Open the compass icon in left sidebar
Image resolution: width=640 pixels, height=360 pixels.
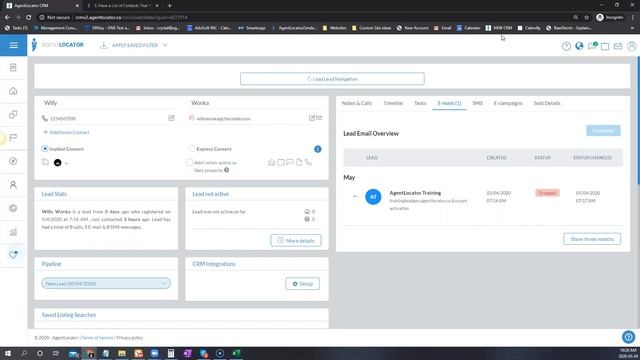pyautogui.click(x=13, y=161)
